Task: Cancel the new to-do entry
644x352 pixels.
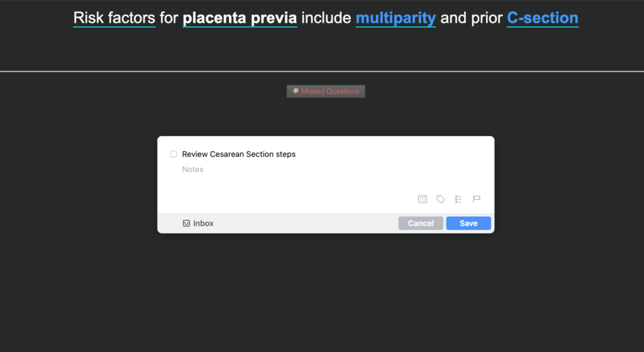Action: tap(421, 224)
